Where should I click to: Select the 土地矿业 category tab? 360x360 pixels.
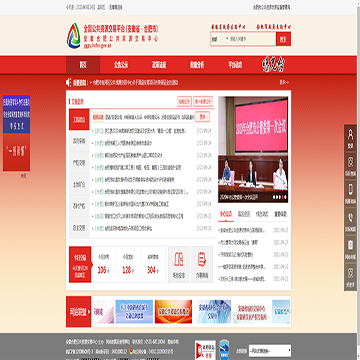point(79,184)
